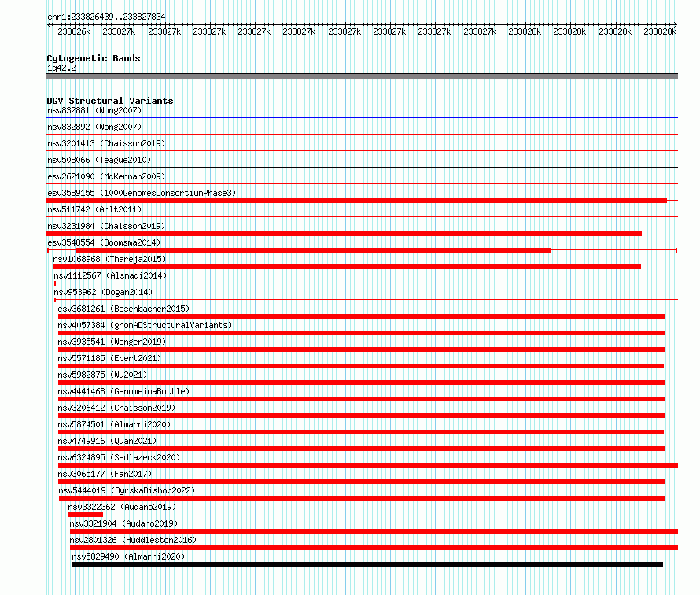Viewport: 700px width, 595px height.
Task: Select esv3681261 (Besenbacher2015) label
Action: 123,309
